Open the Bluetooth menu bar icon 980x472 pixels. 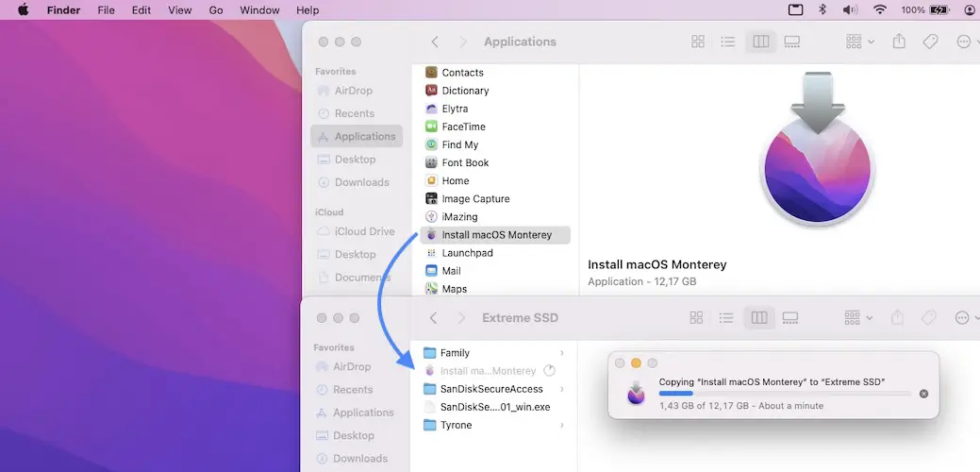(x=822, y=9)
